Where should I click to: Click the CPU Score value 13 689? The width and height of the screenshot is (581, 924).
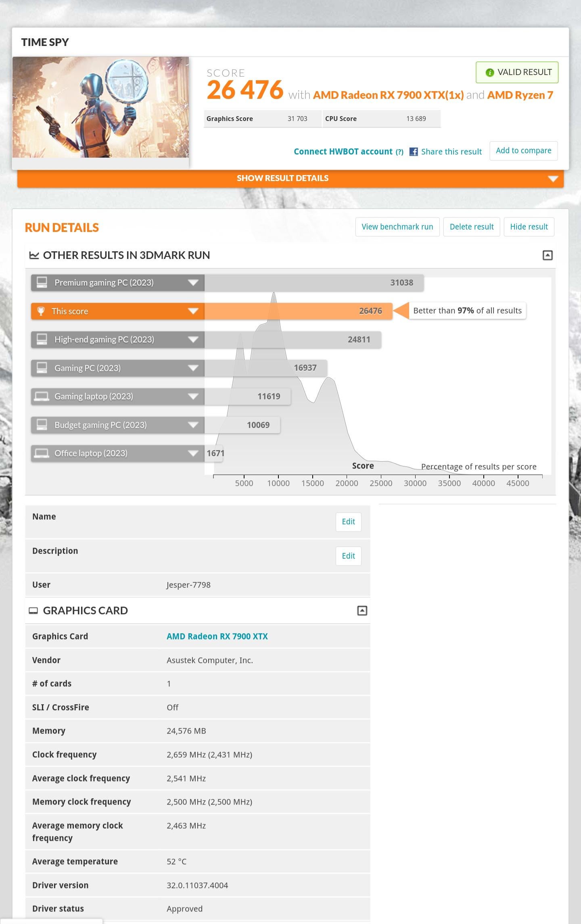(x=416, y=119)
